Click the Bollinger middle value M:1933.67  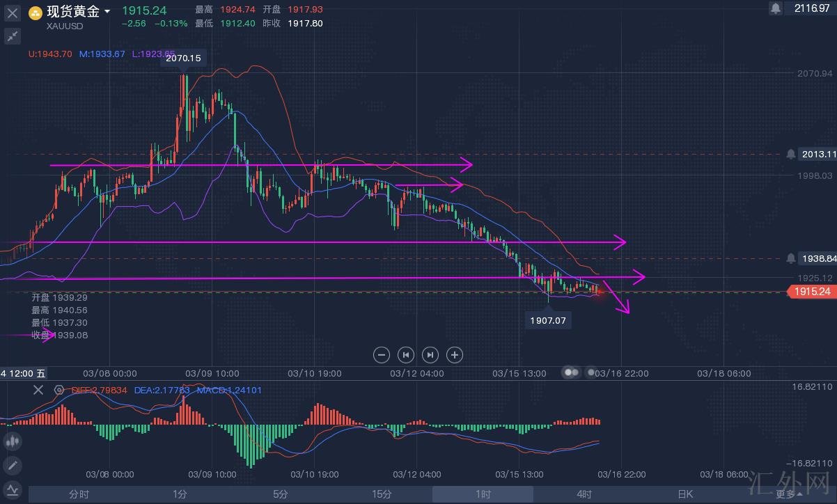pos(102,54)
